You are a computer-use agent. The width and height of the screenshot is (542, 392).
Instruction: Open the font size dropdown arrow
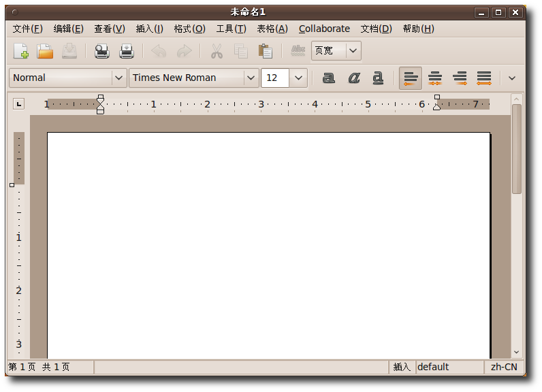click(298, 78)
